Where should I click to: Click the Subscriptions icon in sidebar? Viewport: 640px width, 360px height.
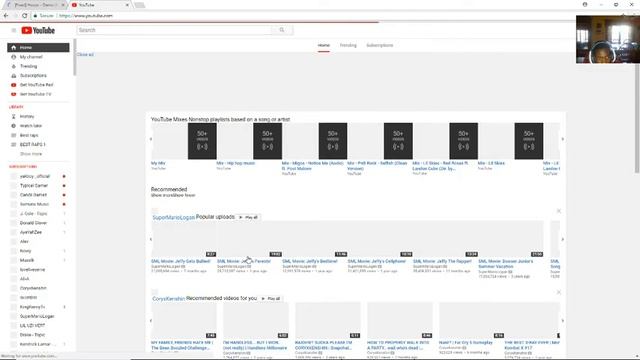tap(13, 76)
